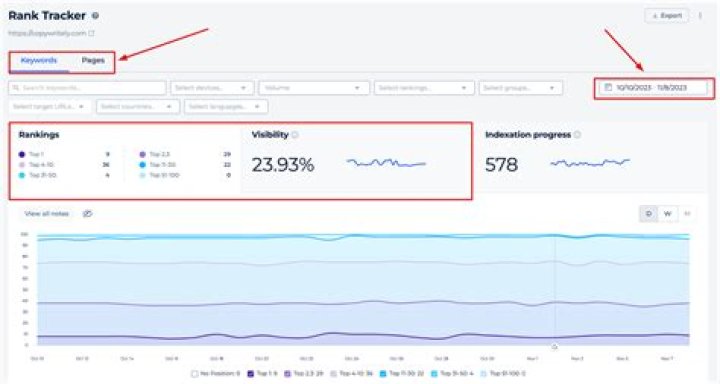This screenshot has height=384, width=720.
Task: Open the external link icon next to site URL
Action: 91,33
